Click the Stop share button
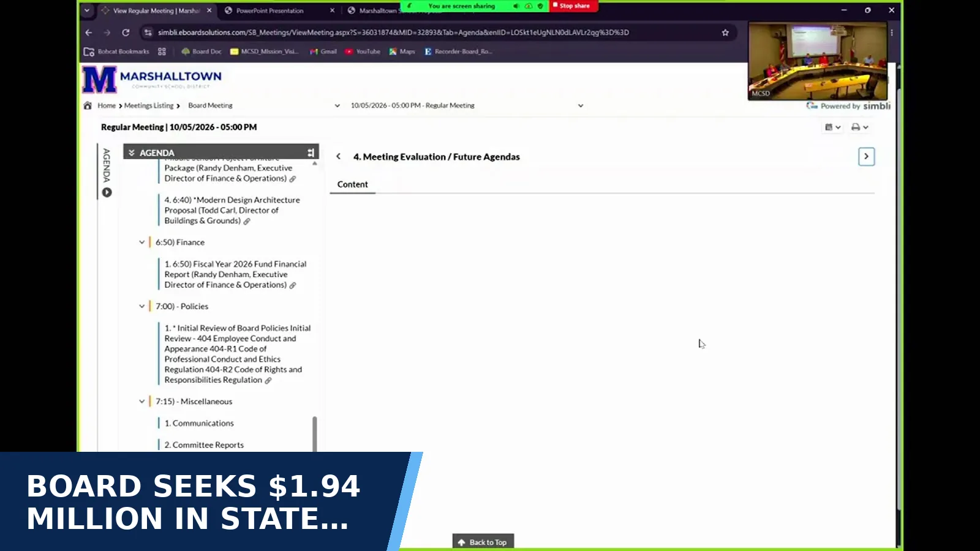 click(x=574, y=6)
